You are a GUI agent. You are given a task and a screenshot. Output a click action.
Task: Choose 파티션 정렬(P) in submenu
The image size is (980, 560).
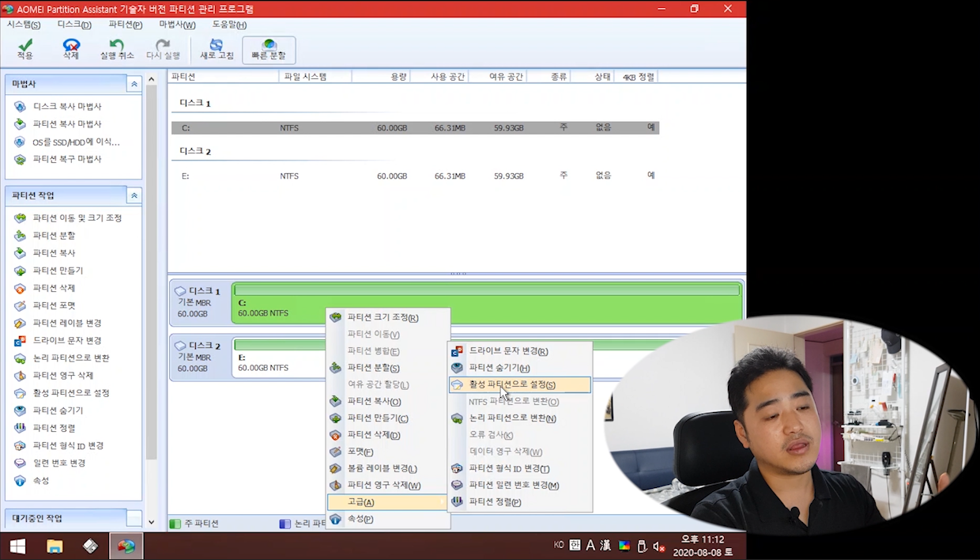pyautogui.click(x=520, y=501)
